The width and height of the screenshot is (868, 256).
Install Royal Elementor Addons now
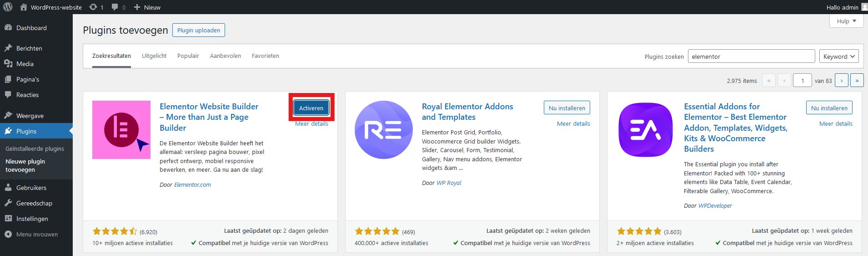pos(567,108)
